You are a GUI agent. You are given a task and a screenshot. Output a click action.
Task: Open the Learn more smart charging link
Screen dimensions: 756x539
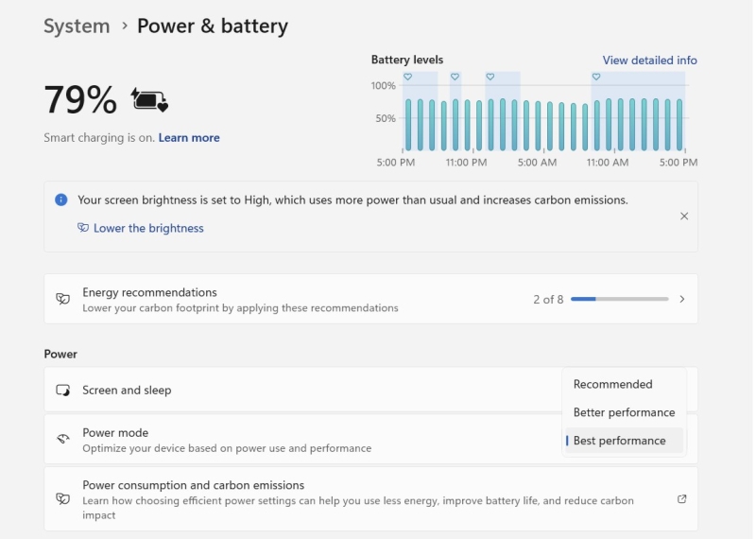[189, 138]
